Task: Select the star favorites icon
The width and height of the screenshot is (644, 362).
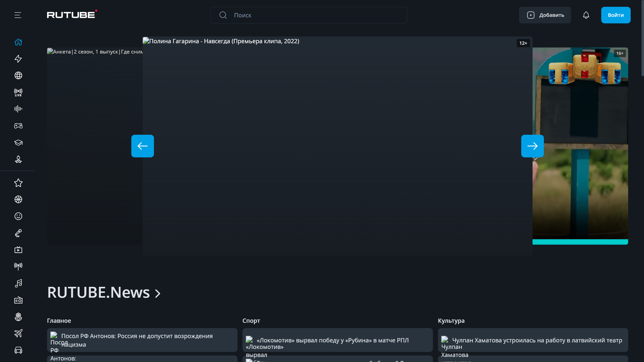Action: pos(18,183)
